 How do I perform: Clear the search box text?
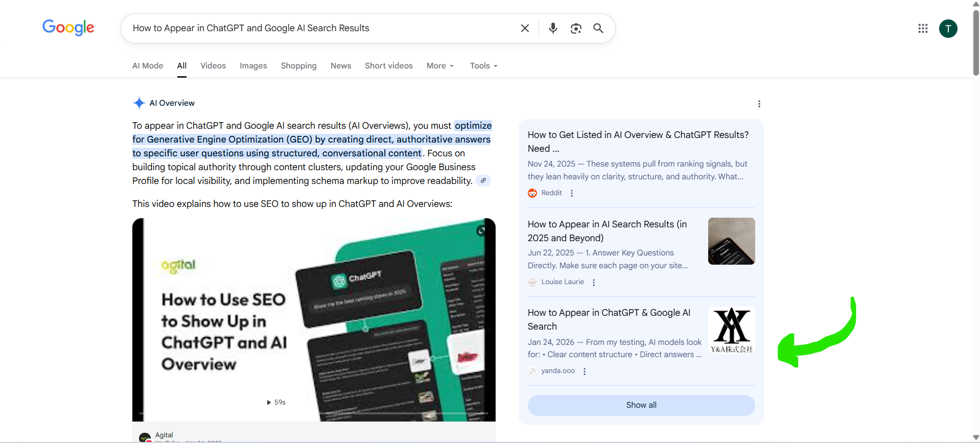[x=525, y=28]
